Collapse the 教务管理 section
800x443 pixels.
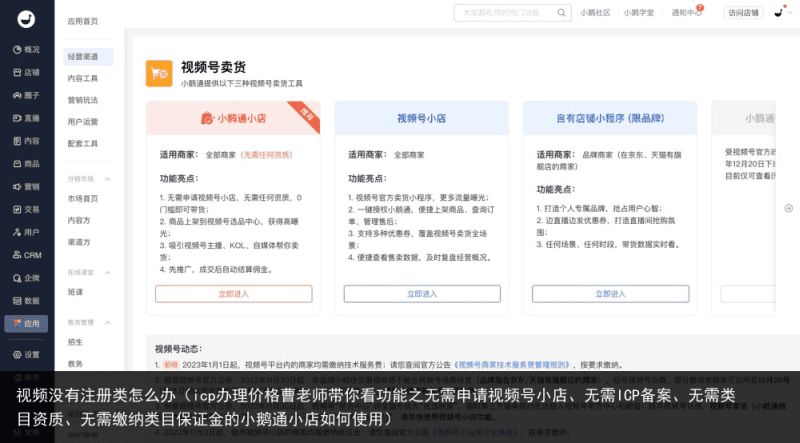click(108, 323)
